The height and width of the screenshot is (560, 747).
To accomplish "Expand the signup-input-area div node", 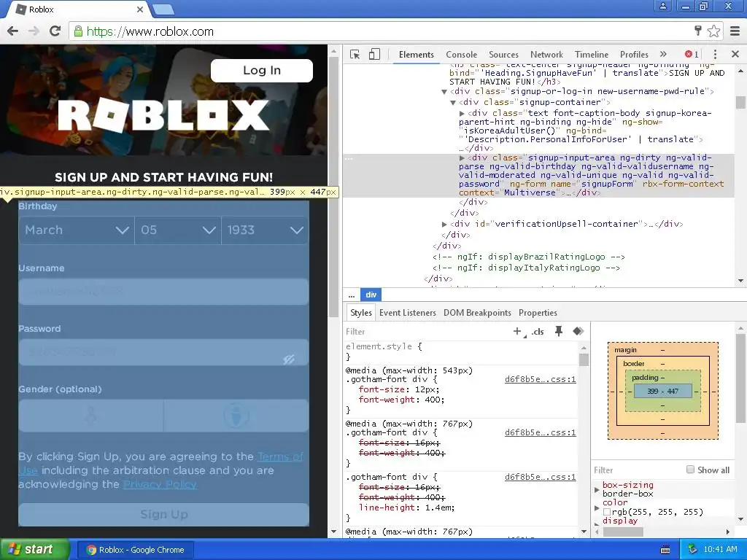I will click(x=462, y=157).
